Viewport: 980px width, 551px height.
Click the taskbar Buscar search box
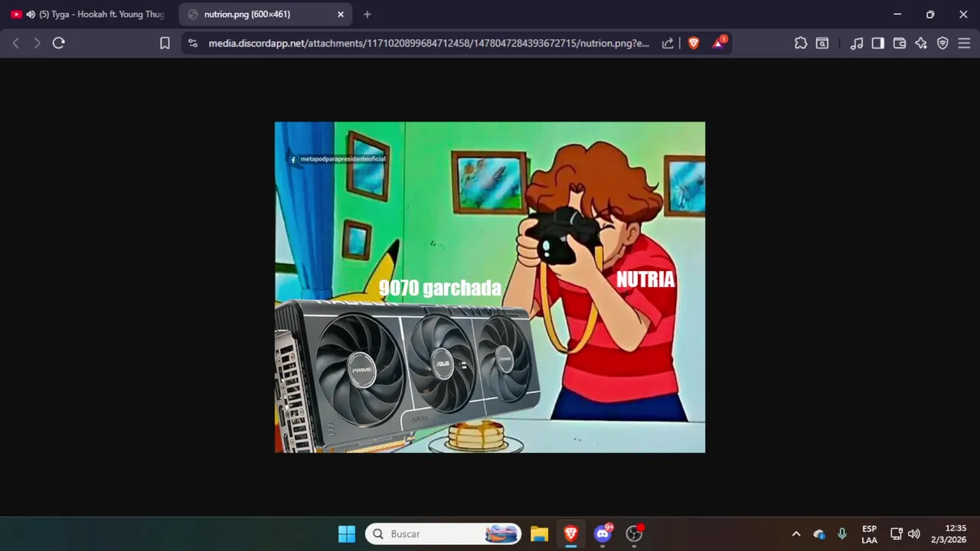point(443,534)
